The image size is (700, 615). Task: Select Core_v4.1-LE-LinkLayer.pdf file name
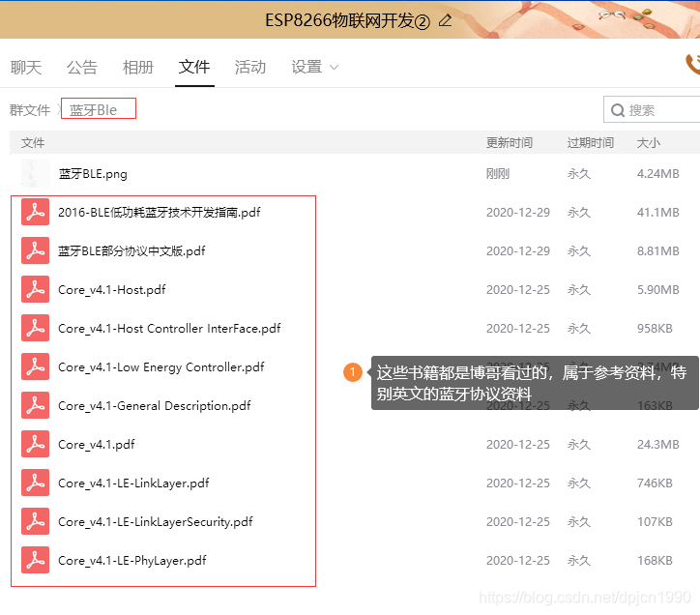(x=134, y=483)
